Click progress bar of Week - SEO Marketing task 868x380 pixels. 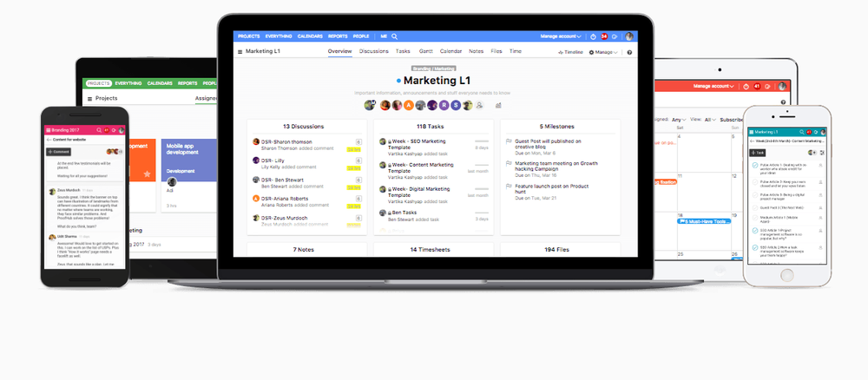pyautogui.click(x=482, y=141)
